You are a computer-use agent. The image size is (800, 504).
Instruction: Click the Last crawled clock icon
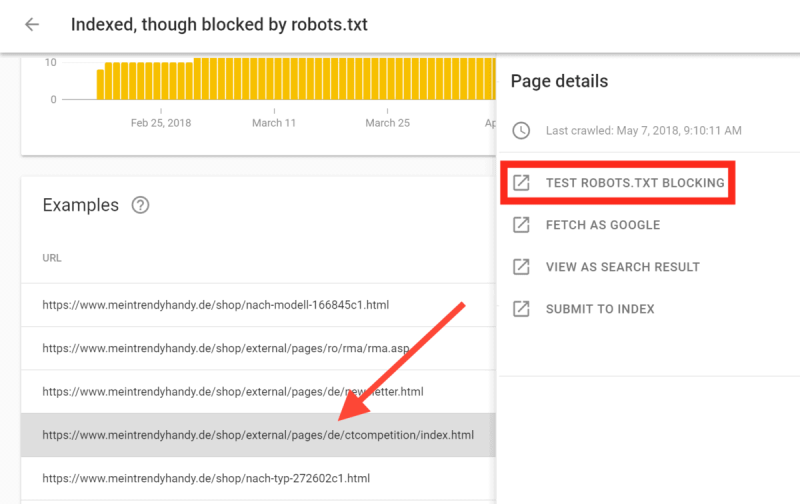tap(521, 131)
